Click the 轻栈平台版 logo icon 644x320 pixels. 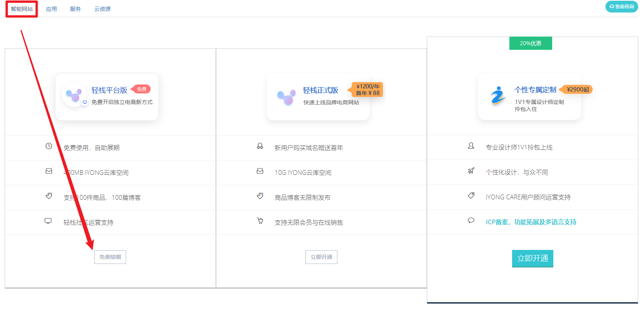tap(74, 95)
